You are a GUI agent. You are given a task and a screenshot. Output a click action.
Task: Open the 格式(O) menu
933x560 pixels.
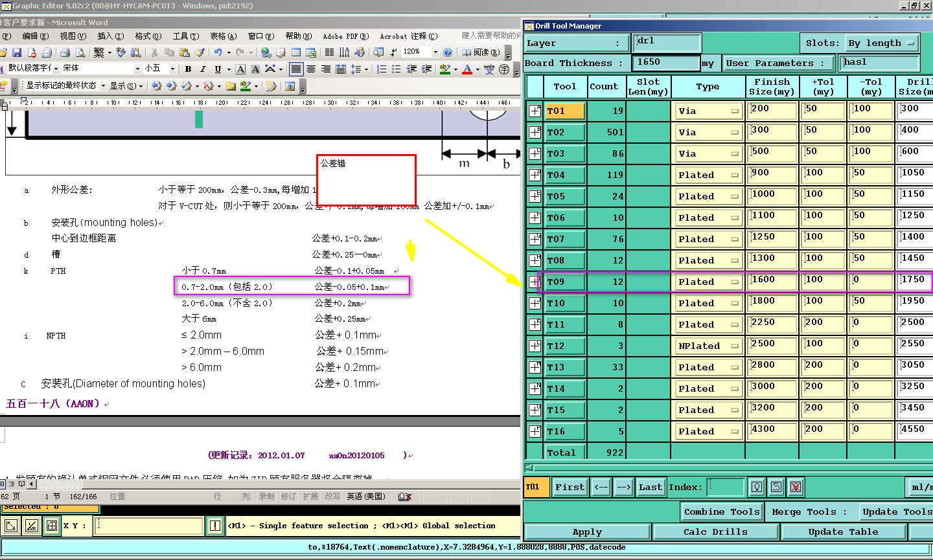(148, 36)
